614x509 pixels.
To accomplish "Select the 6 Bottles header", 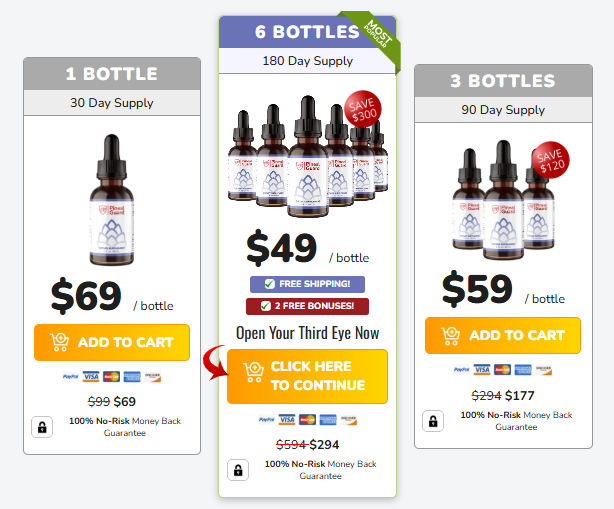I will point(307,32).
